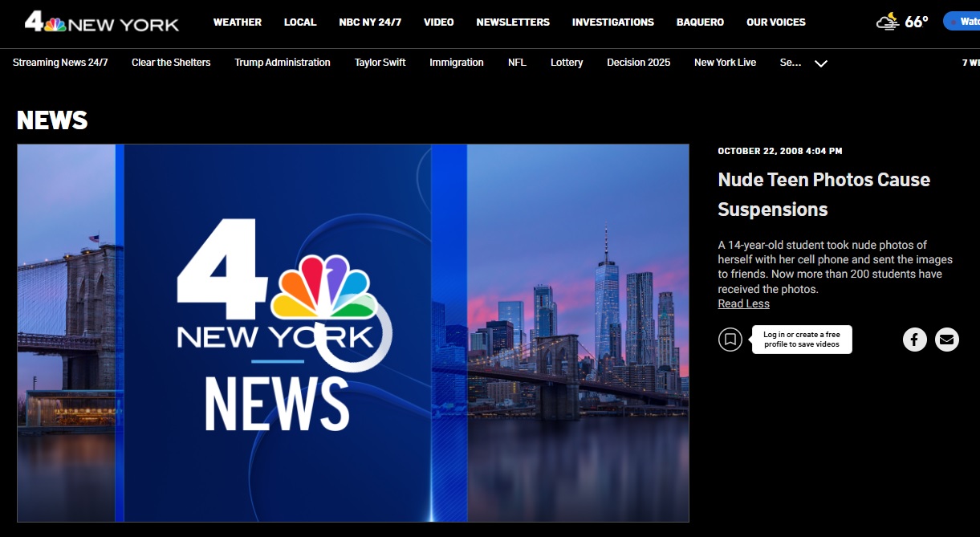The width and height of the screenshot is (980, 537).
Task: Click the 'Log in or create a free profile' tooltip
Action: (802, 340)
